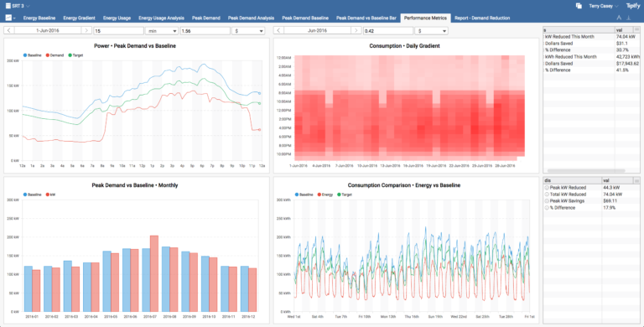Expand dropdown arrow beside chart view icon
Image resolution: width=644 pixels, height=327 pixels.
click(14, 18)
